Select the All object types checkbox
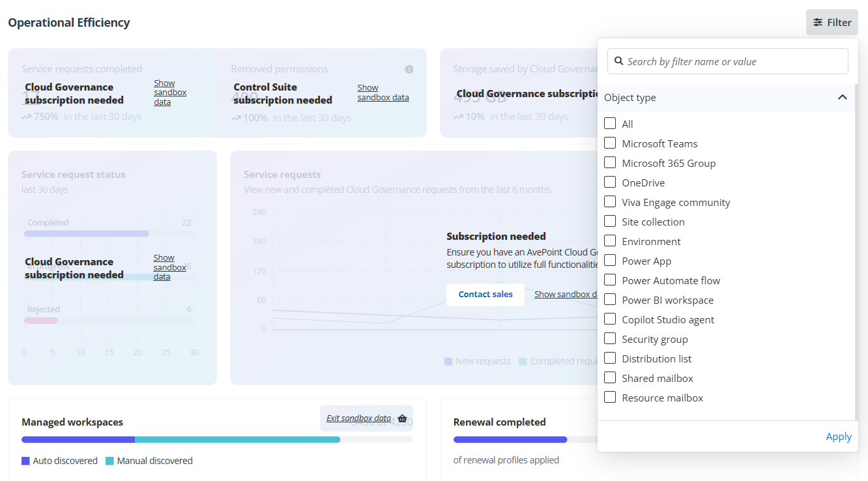 [x=610, y=123]
